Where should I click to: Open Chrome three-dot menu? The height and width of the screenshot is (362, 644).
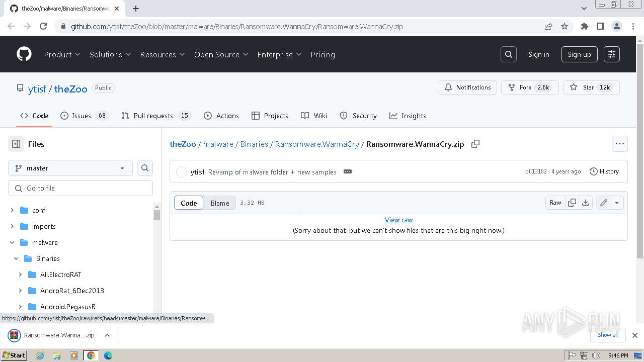[633, 26]
